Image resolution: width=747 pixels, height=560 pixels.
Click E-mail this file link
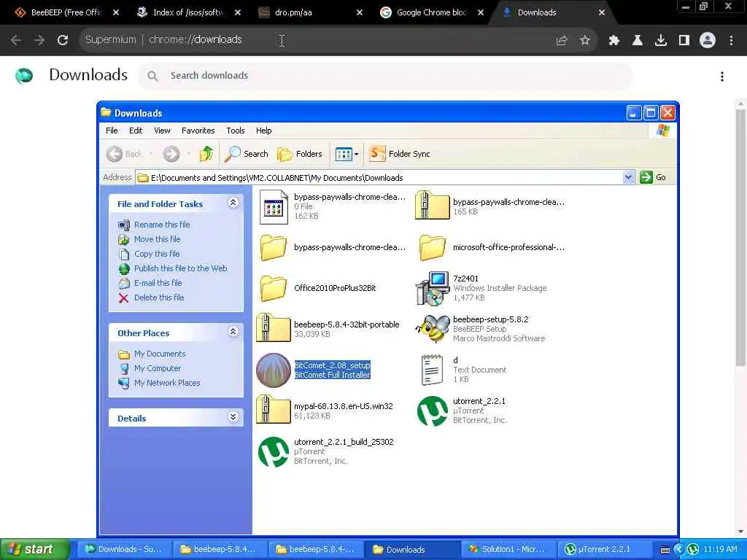click(158, 283)
